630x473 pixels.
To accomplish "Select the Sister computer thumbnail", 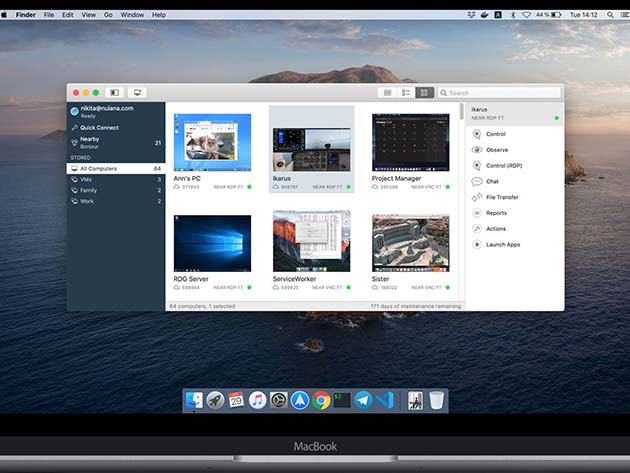I will 411,243.
